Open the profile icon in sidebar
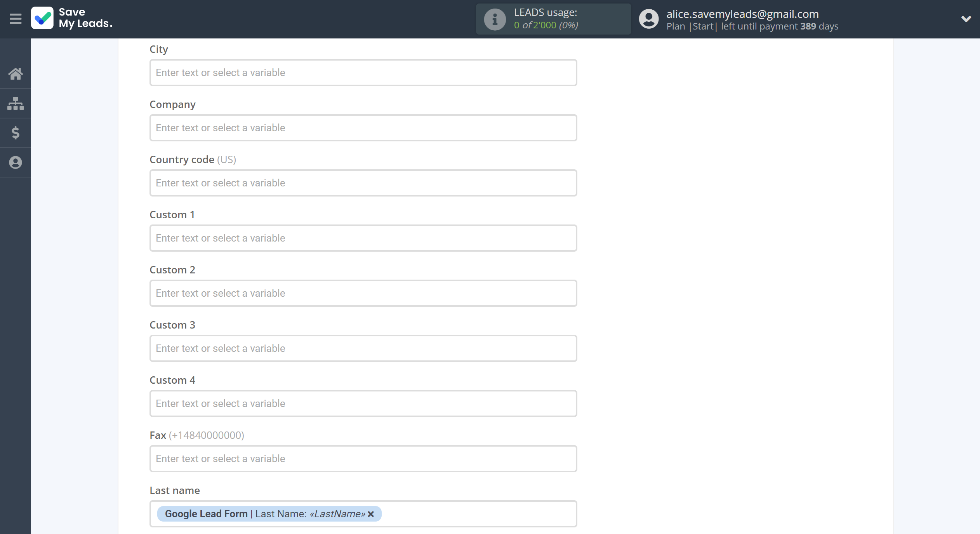 pyautogui.click(x=16, y=162)
